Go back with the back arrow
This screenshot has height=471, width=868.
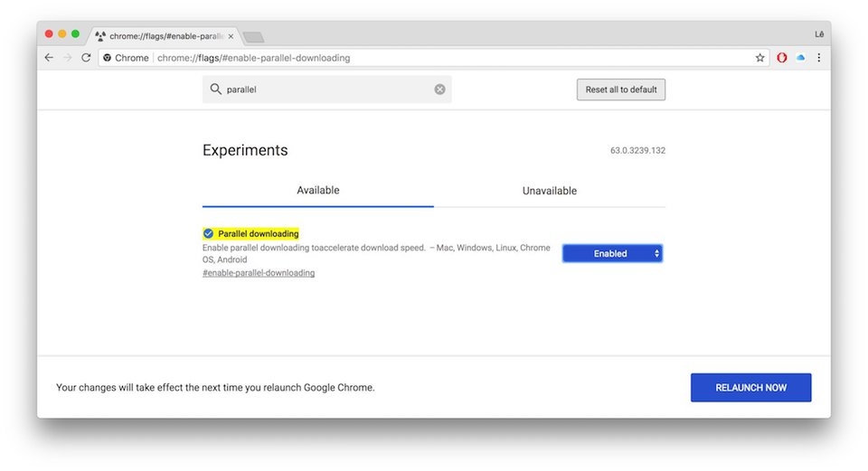[49, 58]
